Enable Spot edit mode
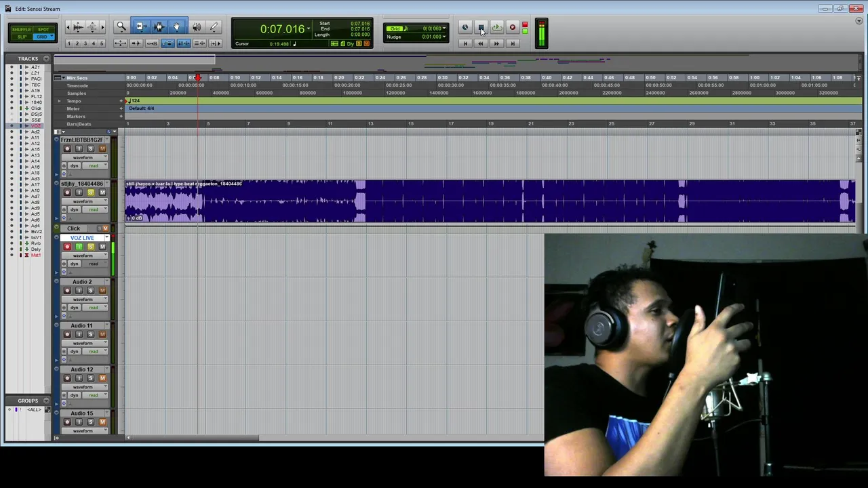The image size is (868, 488). (43, 30)
